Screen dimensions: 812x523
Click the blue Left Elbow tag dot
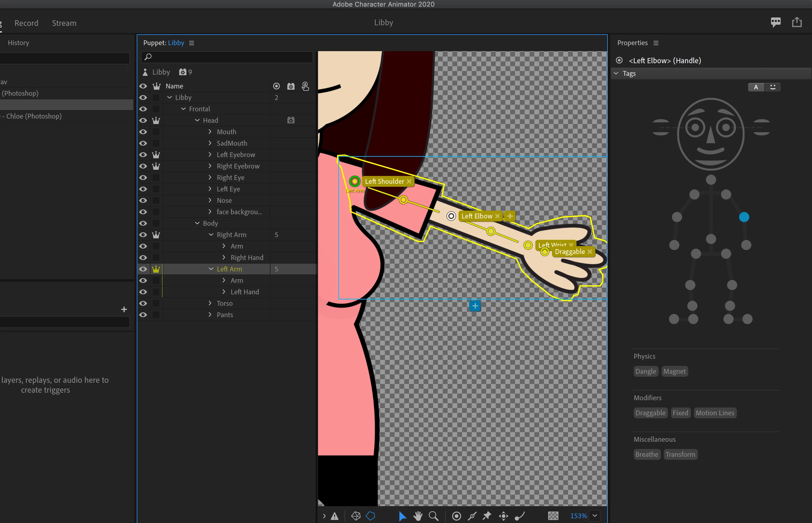click(744, 217)
